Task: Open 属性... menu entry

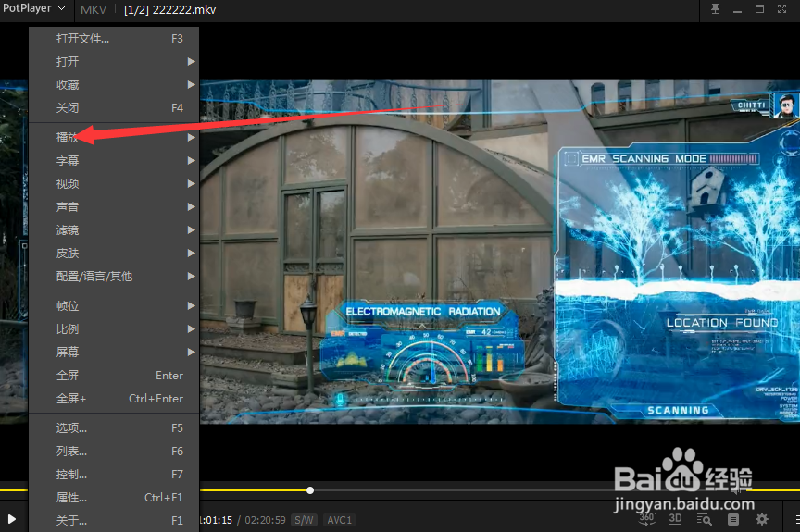Action: point(114,498)
